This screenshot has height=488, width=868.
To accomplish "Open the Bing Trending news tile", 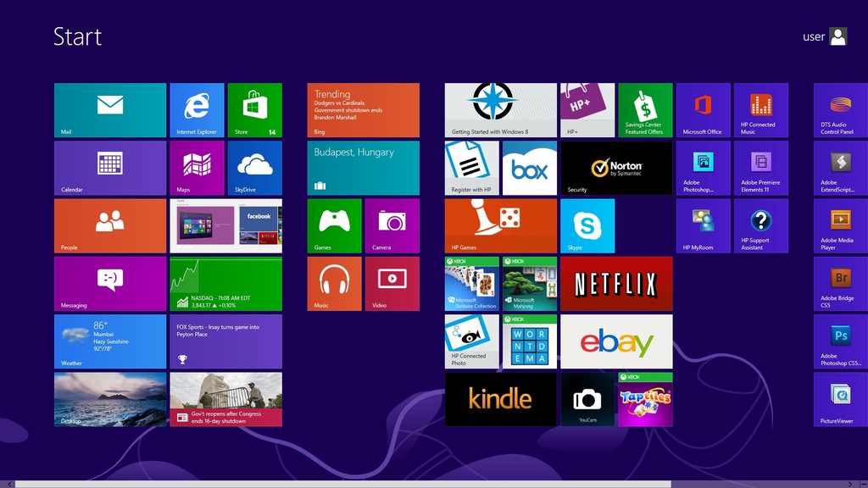I will click(x=363, y=110).
